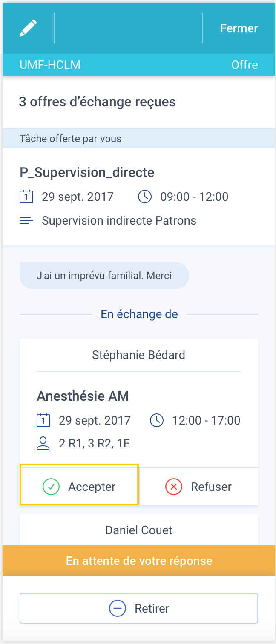
Task: Click the Stéphanie Bédard name header
Action: pos(139,355)
